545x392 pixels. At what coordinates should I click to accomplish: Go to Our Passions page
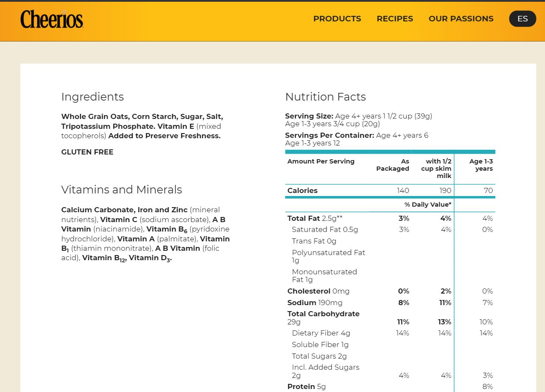[x=461, y=19]
